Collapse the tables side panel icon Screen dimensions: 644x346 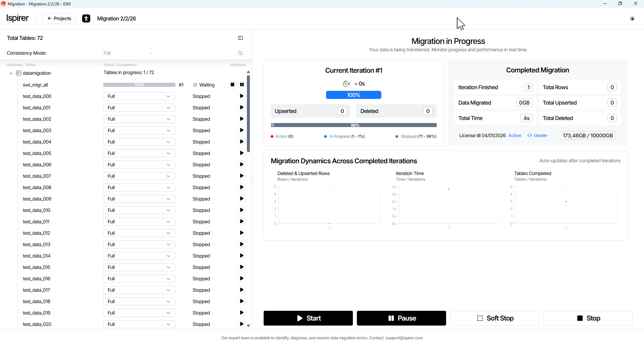(240, 38)
